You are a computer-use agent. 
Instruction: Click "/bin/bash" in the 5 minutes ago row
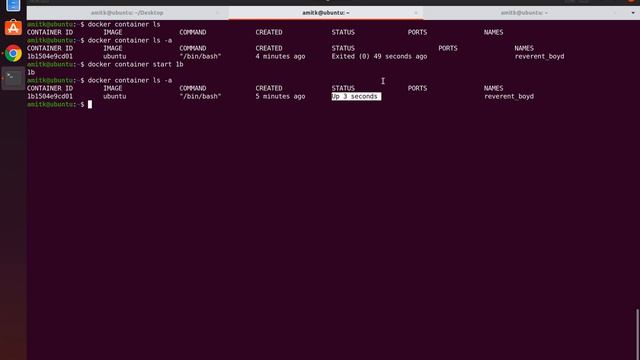point(200,96)
